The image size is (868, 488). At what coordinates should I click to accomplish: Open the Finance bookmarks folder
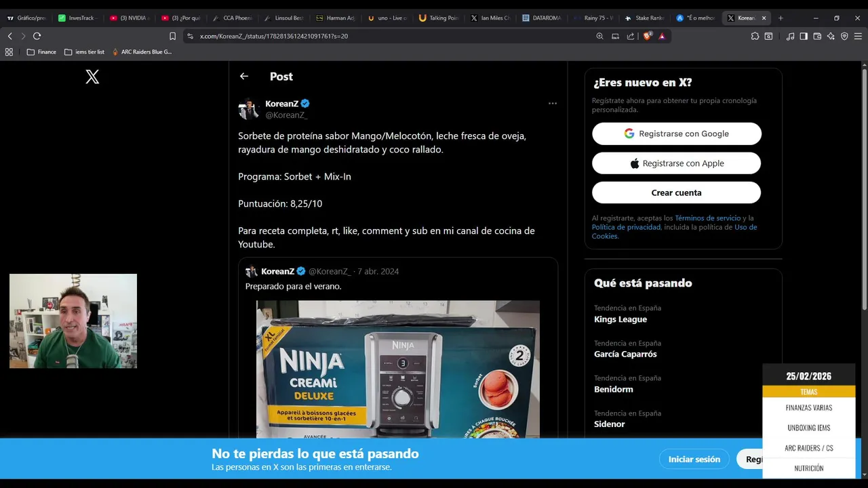(x=41, y=52)
